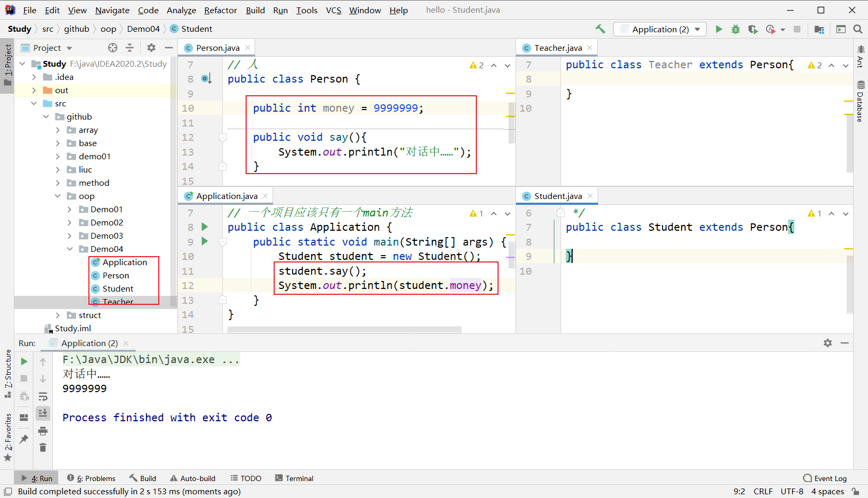Print the Run console output
Viewport: 868px width, 498px height.
(43, 431)
